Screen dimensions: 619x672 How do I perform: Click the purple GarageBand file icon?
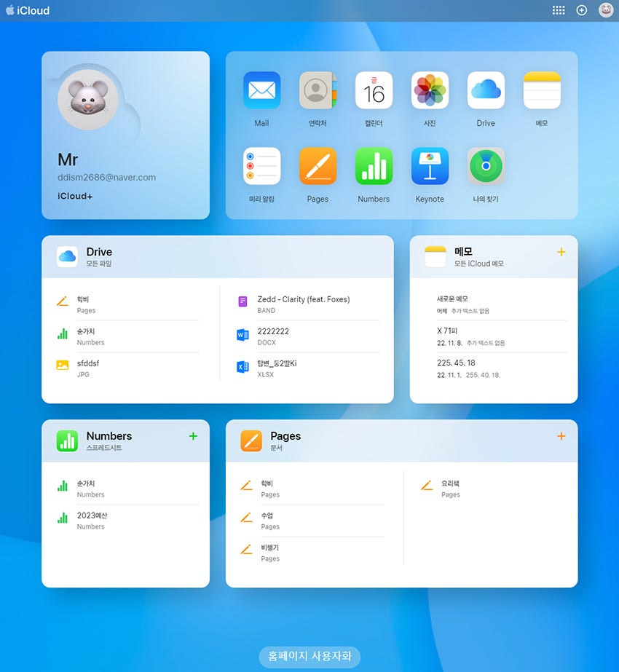click(x=243, y=301)
